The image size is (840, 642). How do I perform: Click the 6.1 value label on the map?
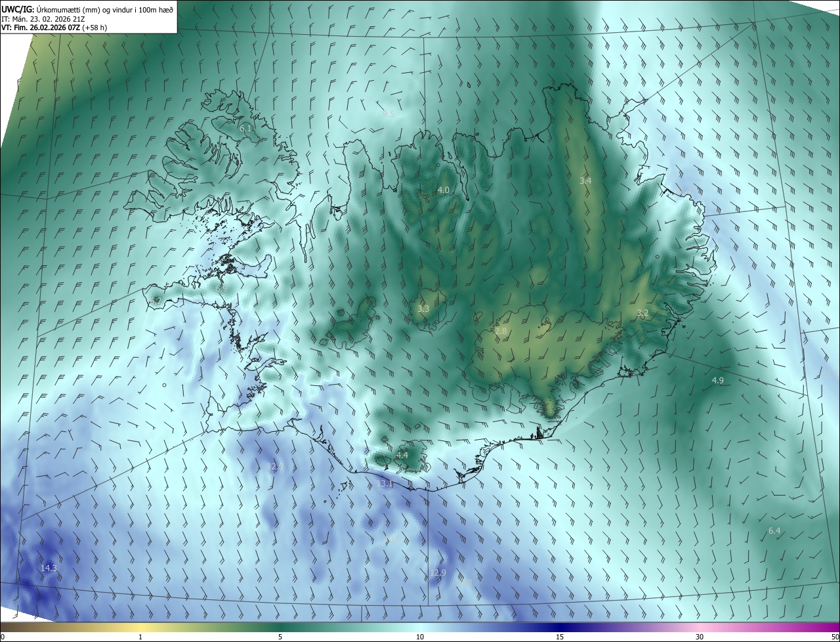pos(246,129)
